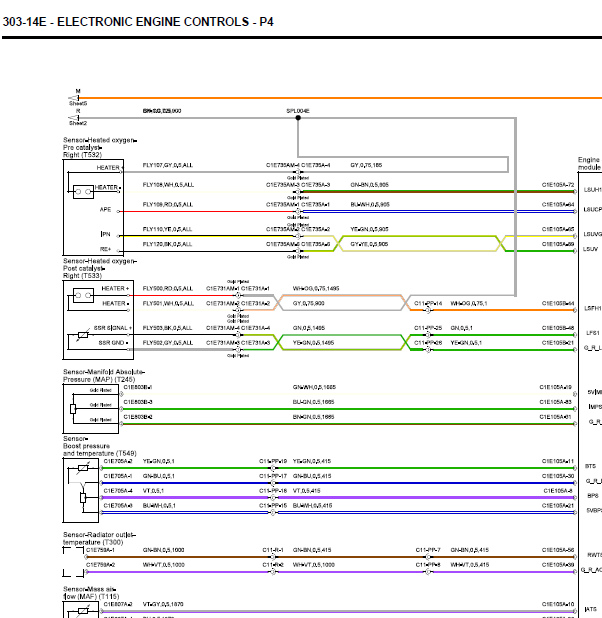Click wire label 'BU-WH,0,5,415'
Screen dimensions: 602x618
[312, 506]
